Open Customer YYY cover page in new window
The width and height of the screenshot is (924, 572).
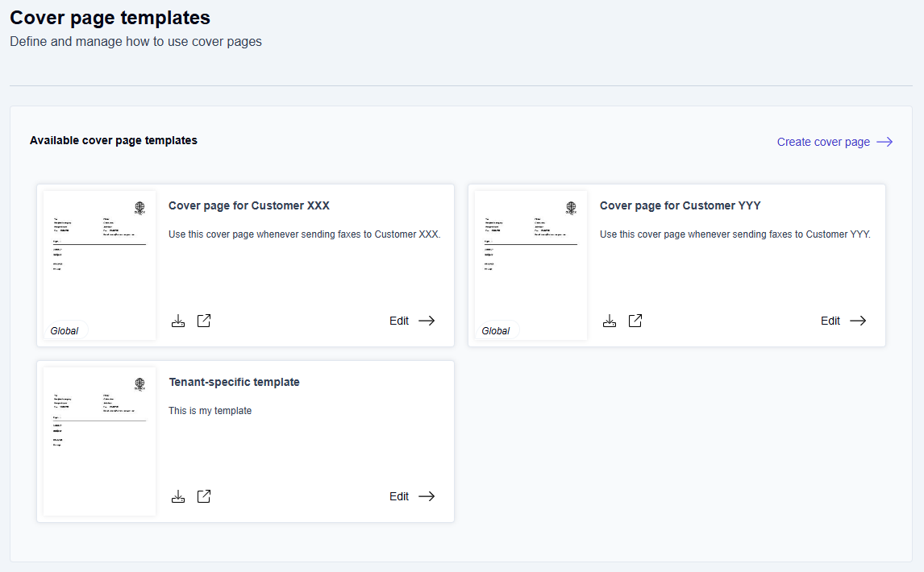[635, 321]
